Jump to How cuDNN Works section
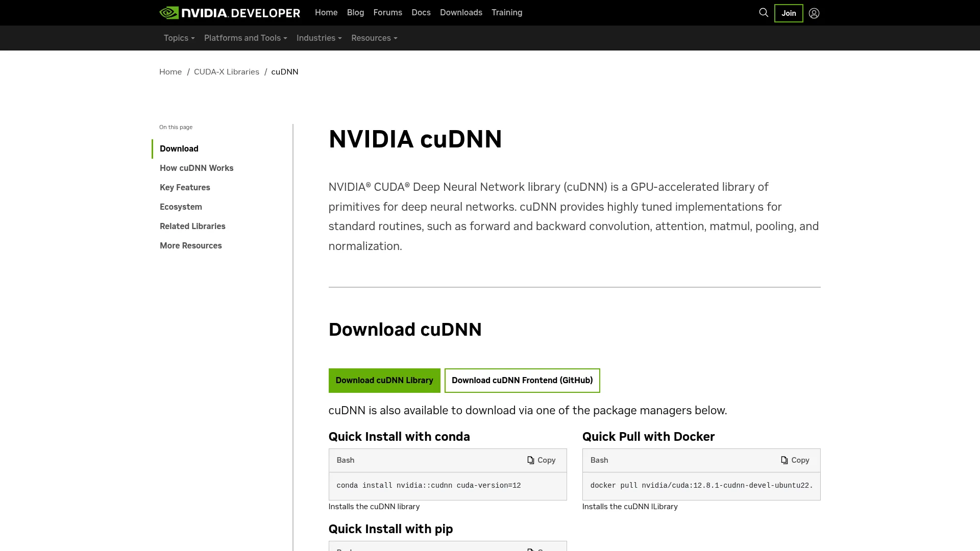Viewport: 980px width, 551px height. point(197,168)
